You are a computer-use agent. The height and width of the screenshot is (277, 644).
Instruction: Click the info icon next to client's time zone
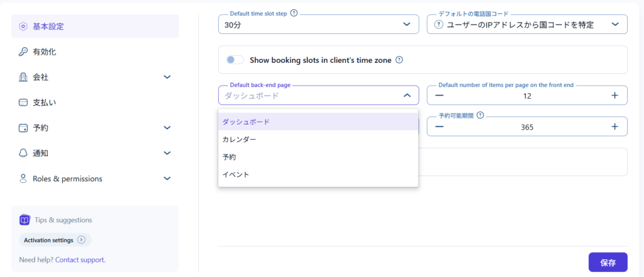coord(399,60)
